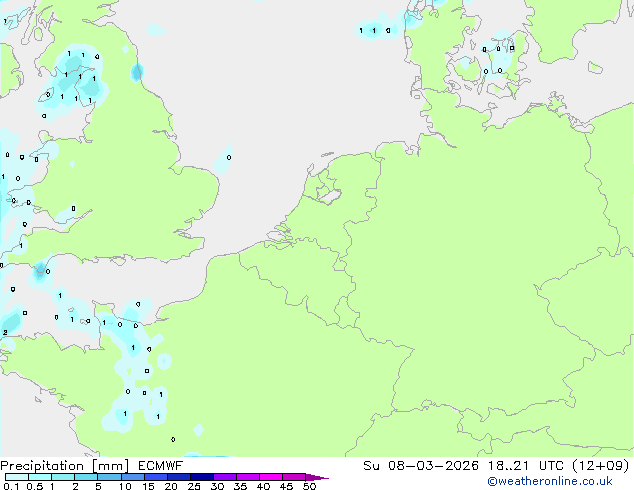Screen dimensions: 634x490
Task: Select the 0.5 to 1 mm legend swatch
Action: 40,477
